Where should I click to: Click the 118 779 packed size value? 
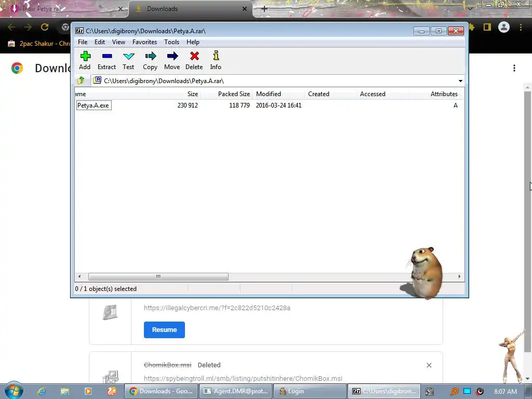point(239,105)
